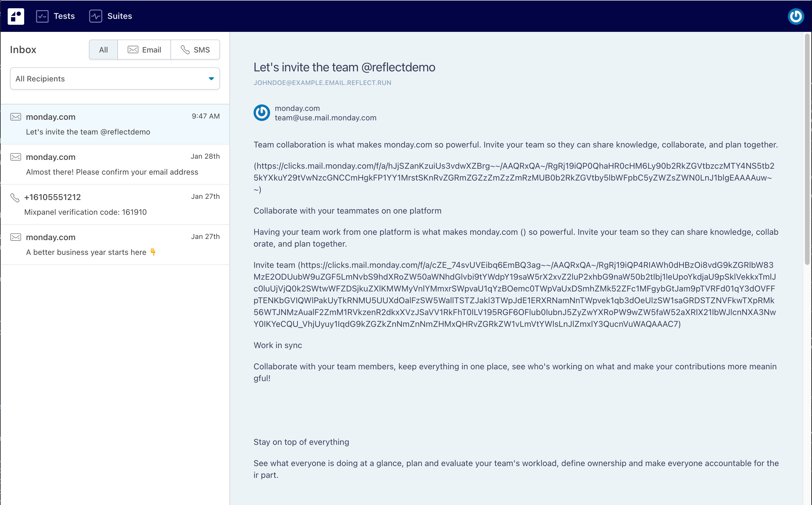This screenshot has width=812, height=505.
Task: Switch the inbox filter to Email
Action: pyautogui.click(x=144, y=50)
